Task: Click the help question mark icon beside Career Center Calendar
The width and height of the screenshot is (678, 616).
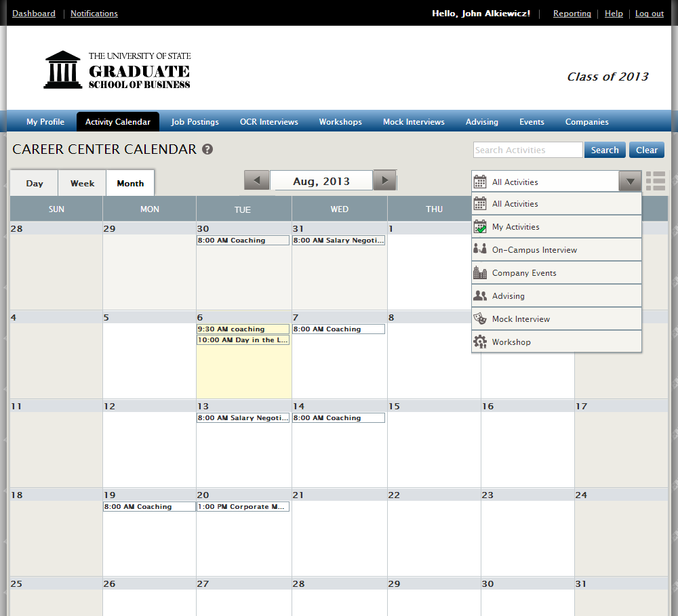Action: click(x=207, y=149)
